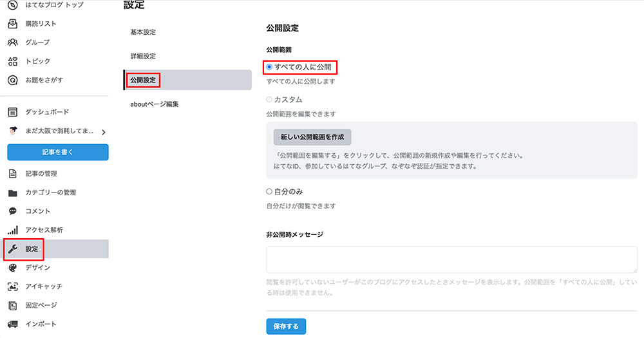Click the fixed page document icon
The width and height of the screenshot is (644, 338).
tap(13, 305)
